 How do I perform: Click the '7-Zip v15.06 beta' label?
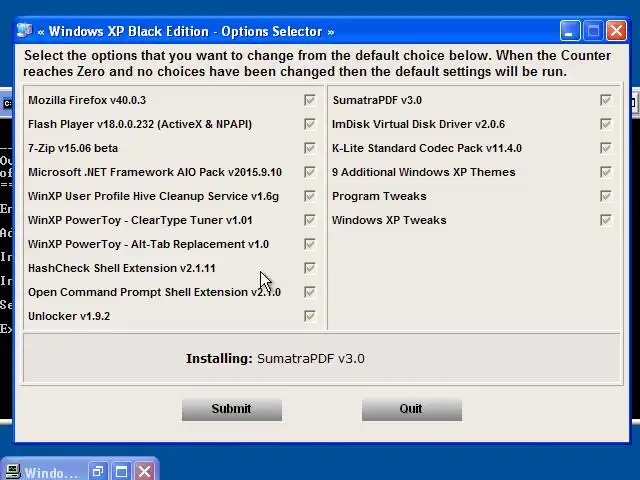pos(73,148)
